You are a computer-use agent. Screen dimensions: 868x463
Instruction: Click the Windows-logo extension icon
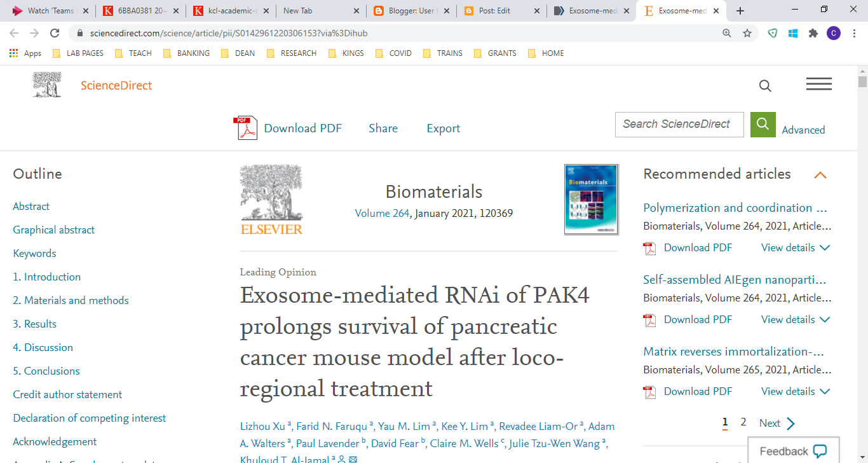[792, 33]
